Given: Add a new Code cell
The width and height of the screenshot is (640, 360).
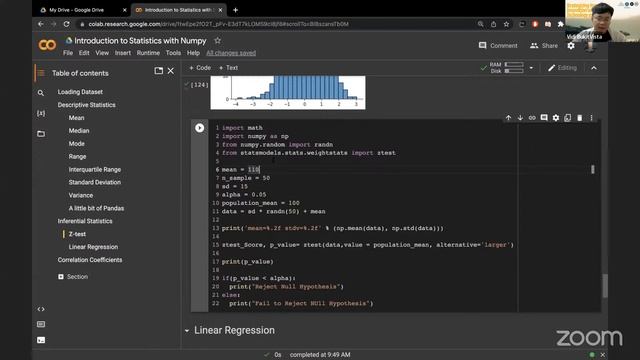Looking at the screenshot, I should tap(200, 68).
